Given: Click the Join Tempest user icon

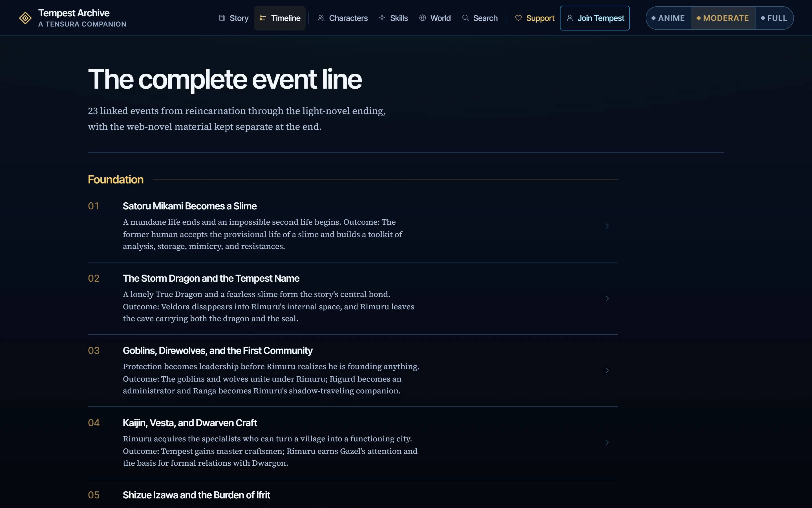Looking at the screenshot, I should coord(570,18).
